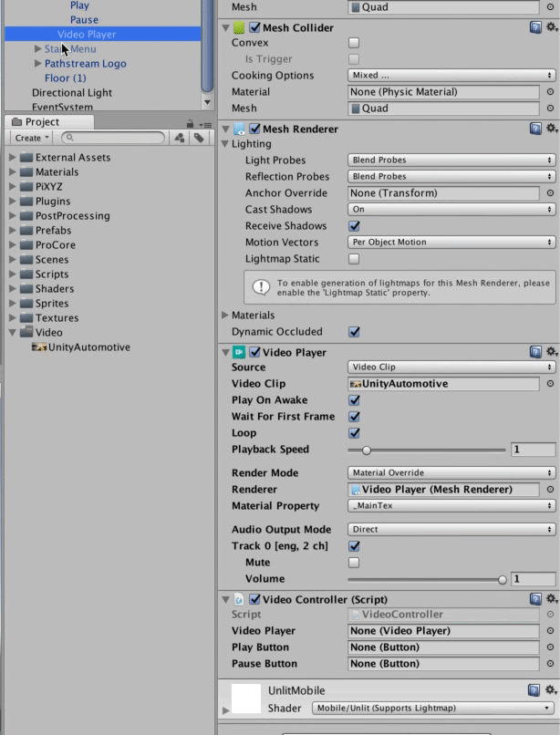Image resolution: width=560 pixels, height=735 pixels.
Task: Open Video Controller script help icon
Action: (535, 599)
